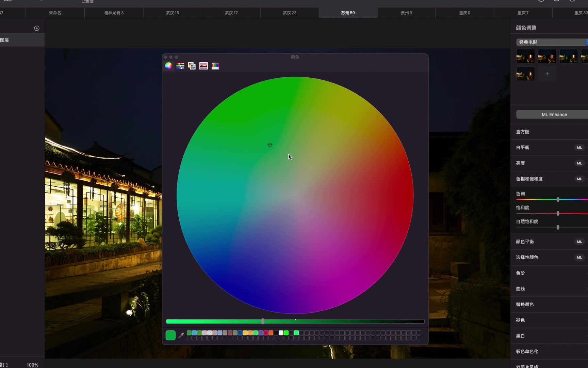The image size is (588, 368).
Task: Click the ML button for 选择性颜色
Action: [x=579, y=257]
